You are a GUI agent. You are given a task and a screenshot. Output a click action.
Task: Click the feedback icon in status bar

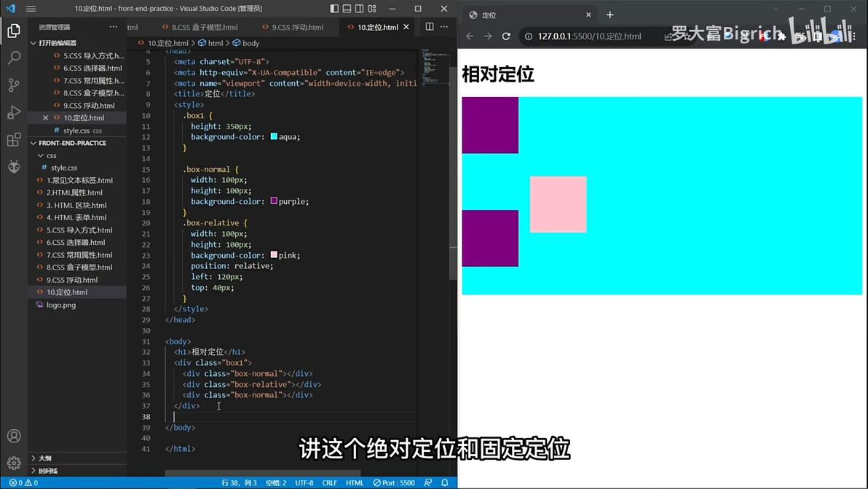coord(428,483)
